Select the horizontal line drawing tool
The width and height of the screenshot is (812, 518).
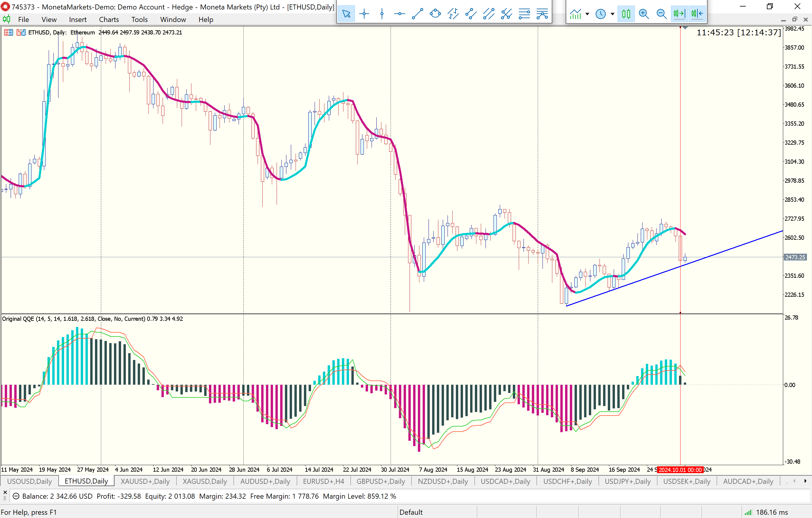point(399,14)
